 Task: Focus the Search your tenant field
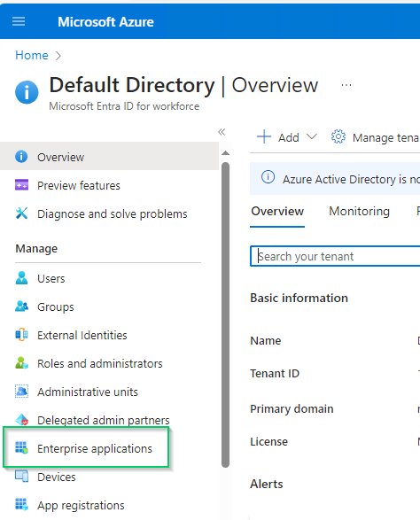click(x=335, y=256)
